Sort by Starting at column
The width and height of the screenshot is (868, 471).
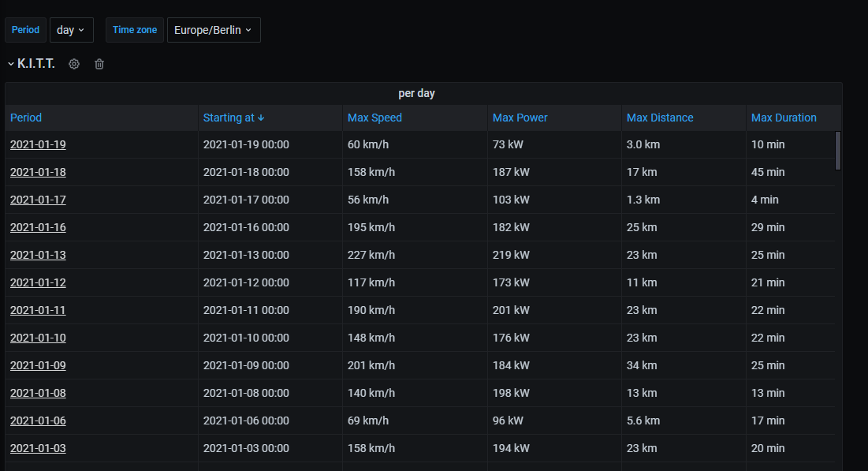(x=233, y=118)
